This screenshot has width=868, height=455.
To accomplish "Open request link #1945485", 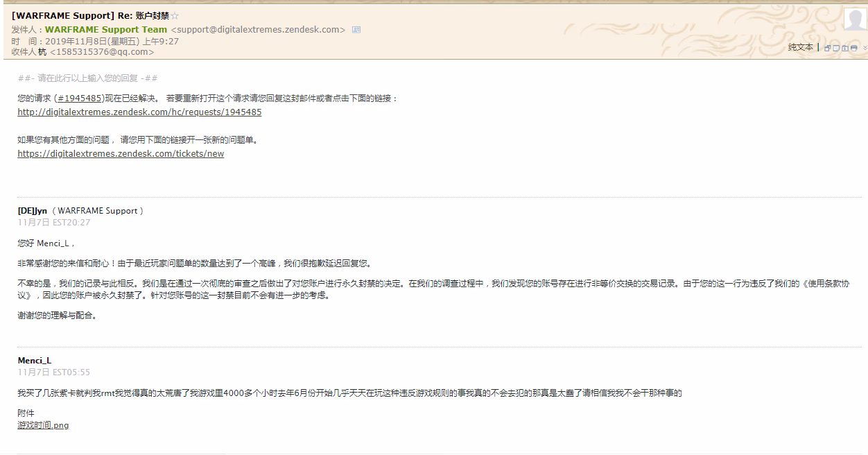I will click(80, 98).
